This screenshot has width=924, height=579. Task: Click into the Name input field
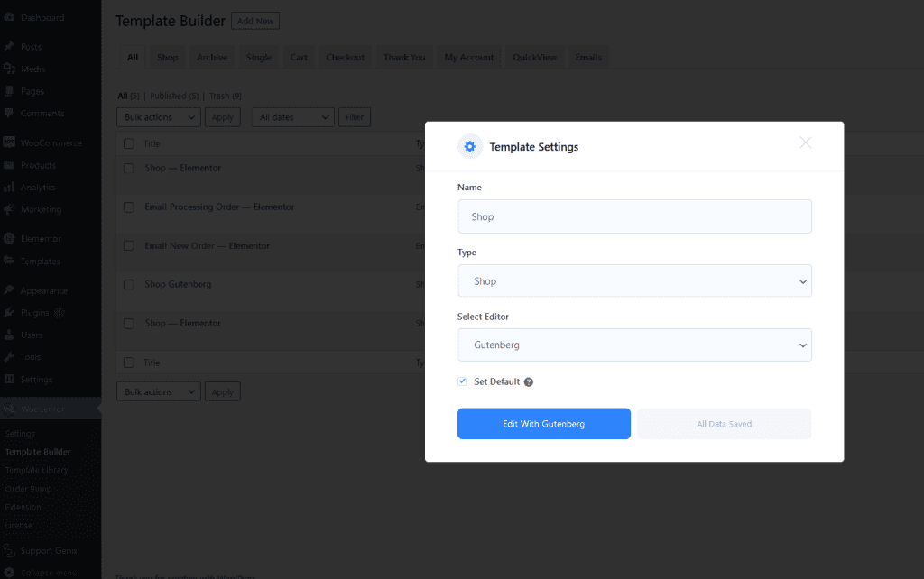634,216
